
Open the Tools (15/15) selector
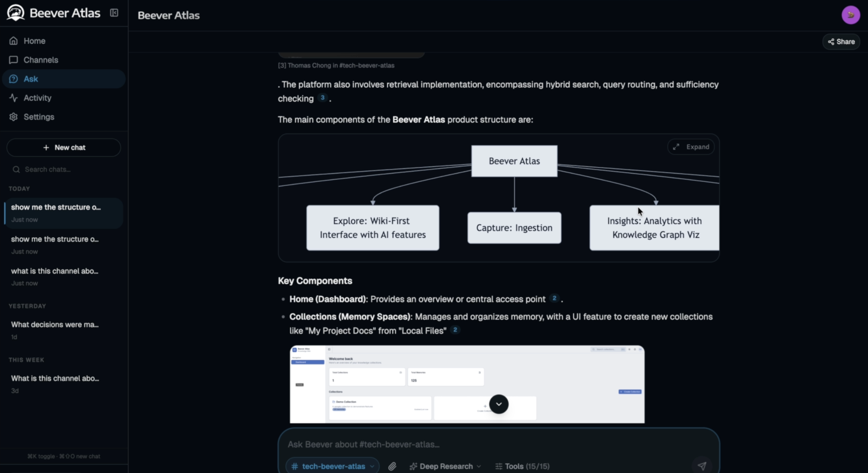click(x=522, y=466)
